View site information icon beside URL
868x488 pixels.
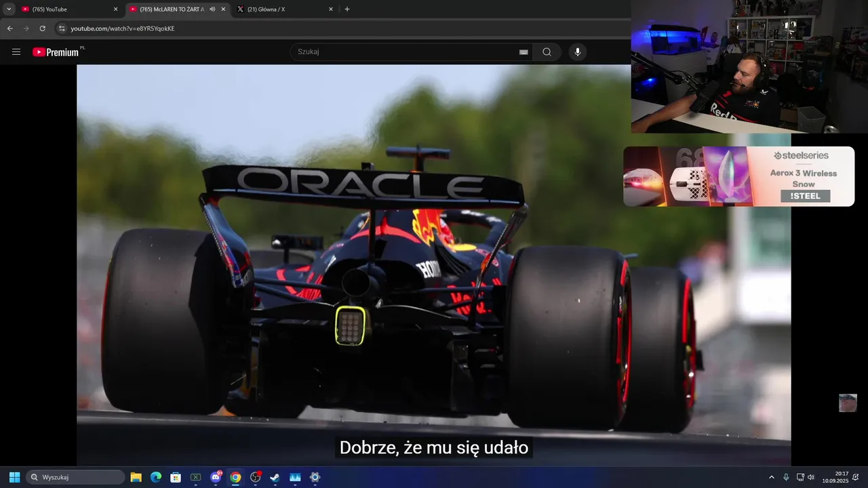click(x=62, y=28)
